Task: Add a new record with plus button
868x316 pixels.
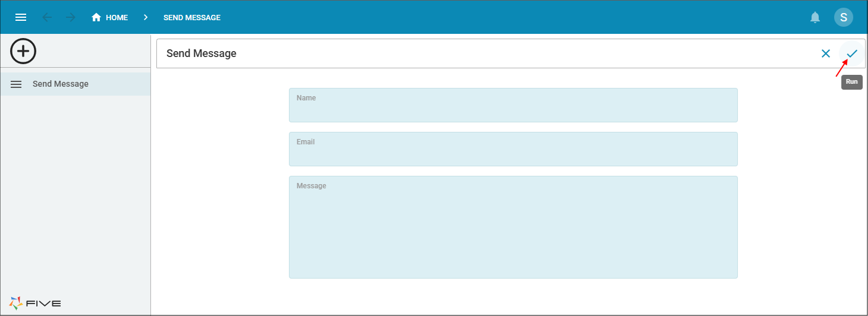Action: click(23, 51)
